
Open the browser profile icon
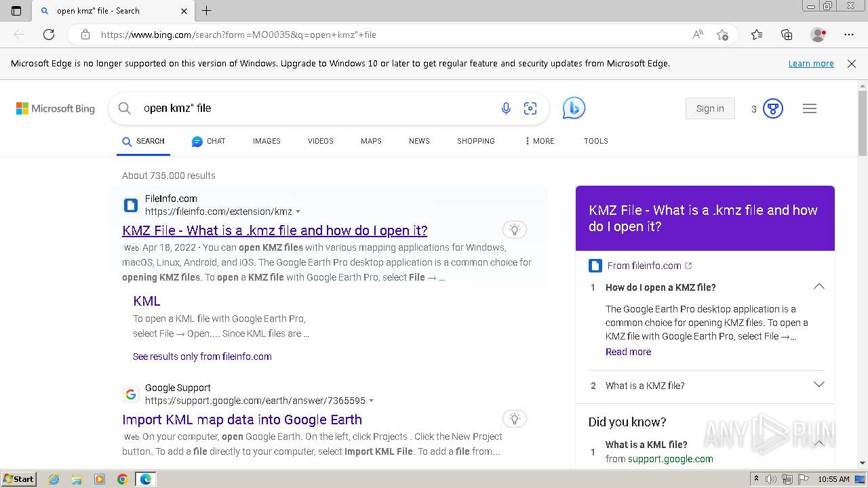pyautogui.click(x=818, y=35)
